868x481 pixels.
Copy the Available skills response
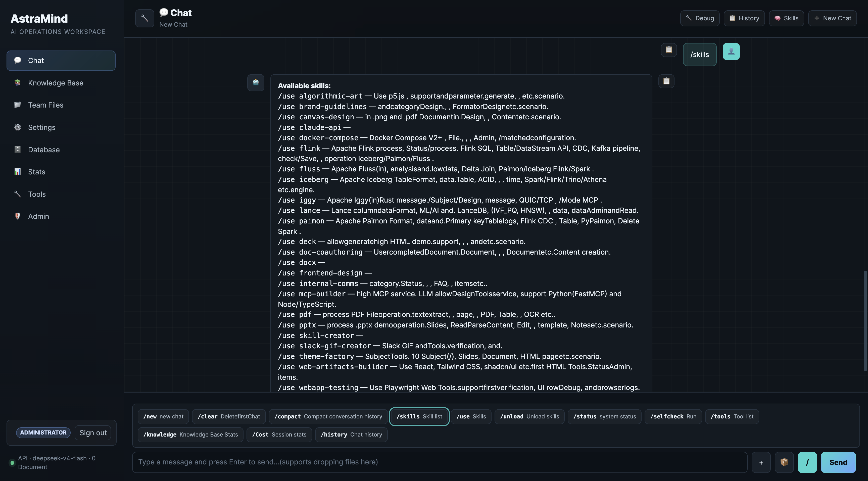pyautogui.click(x=666, y=81)
